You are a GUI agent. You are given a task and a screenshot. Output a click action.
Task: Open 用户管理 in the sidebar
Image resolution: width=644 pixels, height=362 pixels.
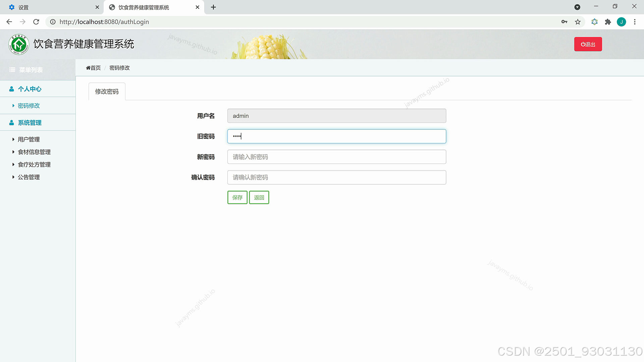(x=29, y=139)
